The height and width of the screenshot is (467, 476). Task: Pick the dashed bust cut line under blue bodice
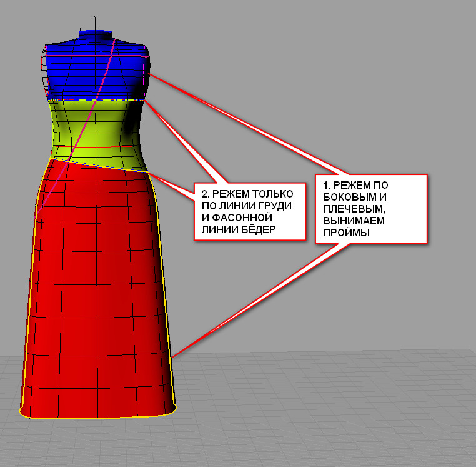point(96,100)
